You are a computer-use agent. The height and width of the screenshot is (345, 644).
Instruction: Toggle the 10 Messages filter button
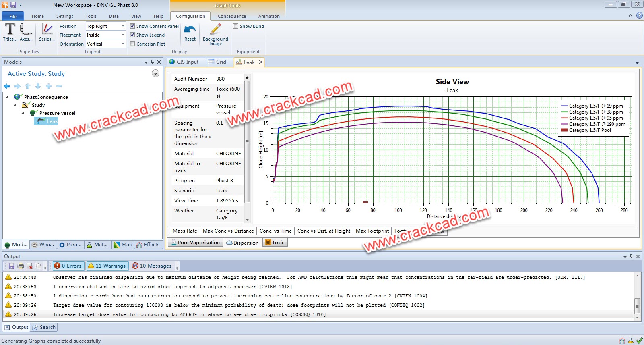(152, 266)
